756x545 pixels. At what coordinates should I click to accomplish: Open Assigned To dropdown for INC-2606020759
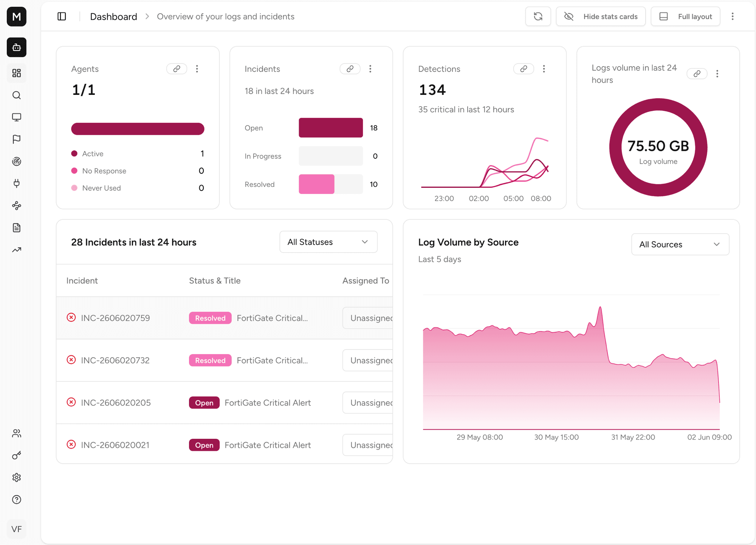pyautogui.click(x=367, y=318)
